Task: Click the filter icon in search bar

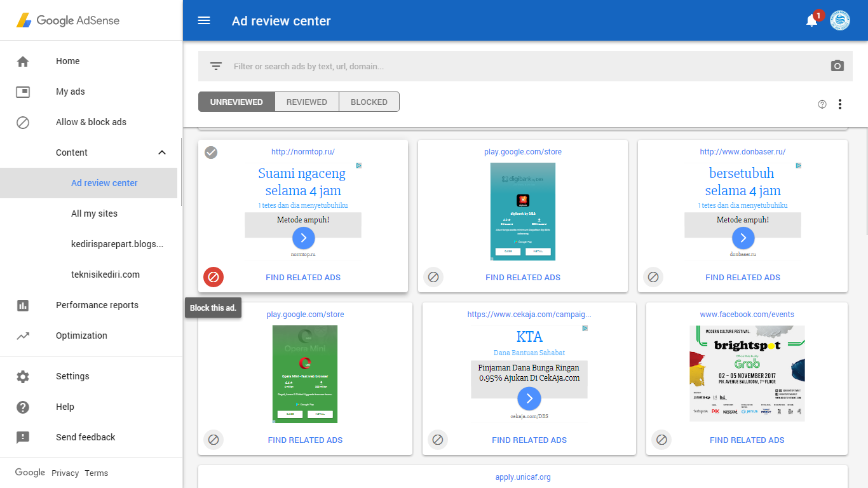Action: point(216,66)
